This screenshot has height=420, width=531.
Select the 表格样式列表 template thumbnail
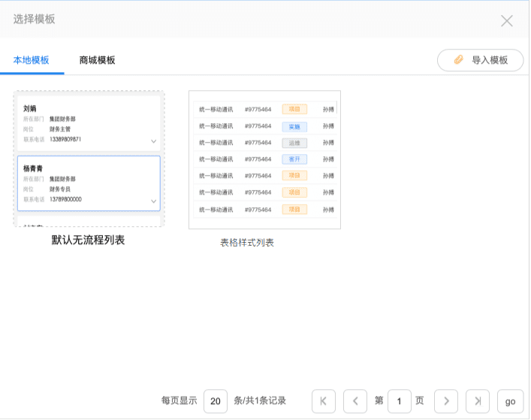click(264, 159)
